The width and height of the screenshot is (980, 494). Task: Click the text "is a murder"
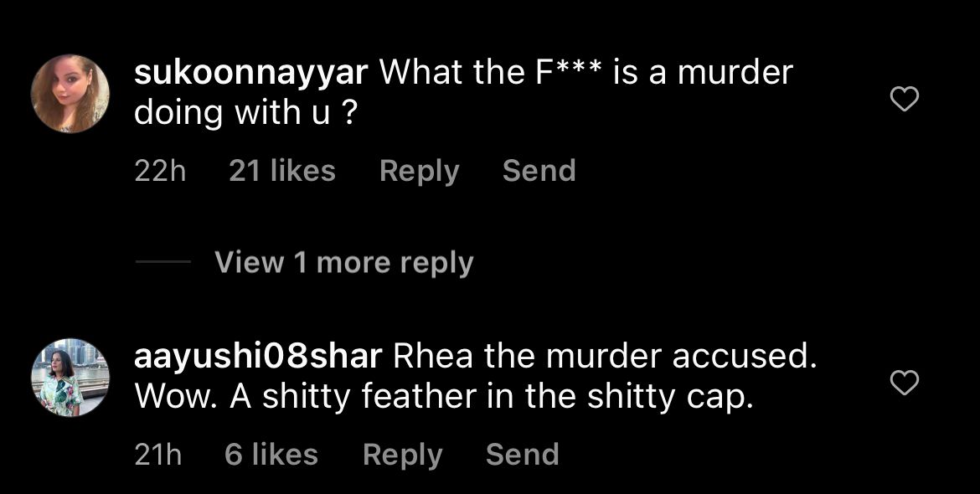point(702,73)
